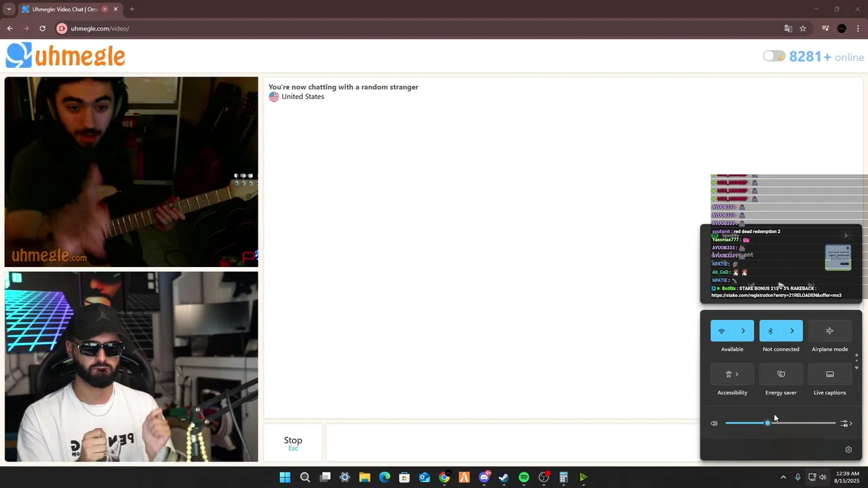Viewport: 868px width, 488px height.
Task: Open the tab search dropdown arrow
Action: (x=9, y=9)
